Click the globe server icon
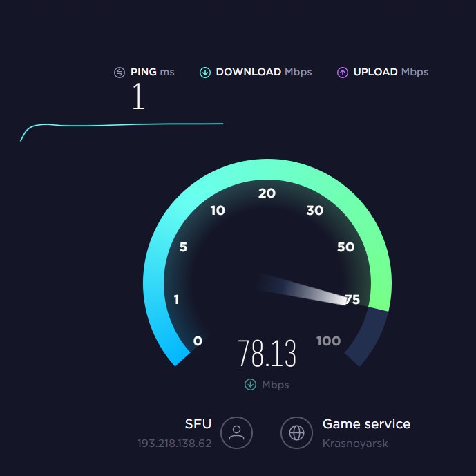The width and height of the screenshot is (476, 476). click(x=296, y=432)
